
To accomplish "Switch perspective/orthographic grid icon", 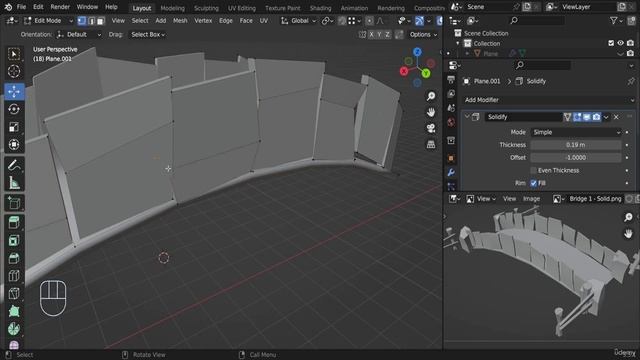I will tap(431, 144).
